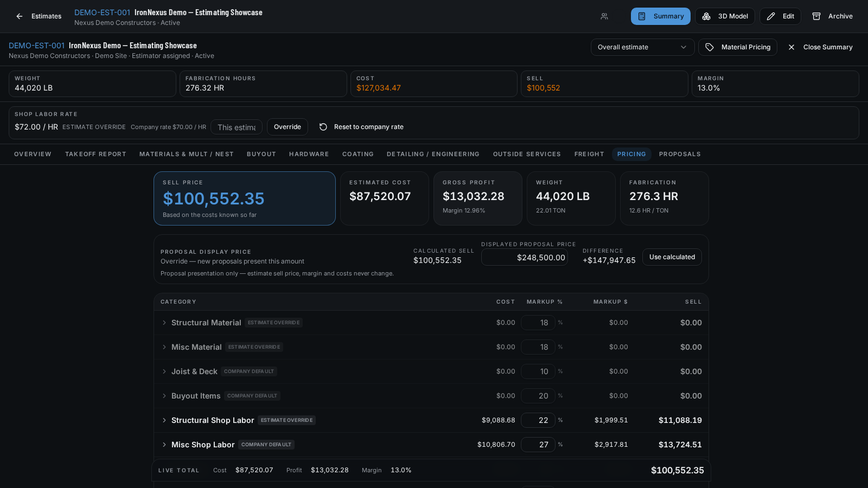Click the Cost value $127,034.47 in the top stats
Image resolution: width=868 pixels, height=488 pixels.
tap(379, 88)
